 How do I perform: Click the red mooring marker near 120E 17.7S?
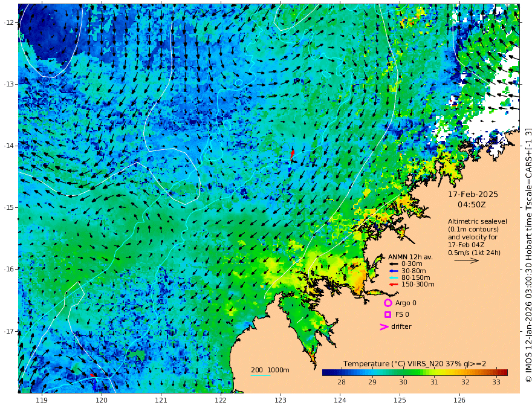coord(93,375)
